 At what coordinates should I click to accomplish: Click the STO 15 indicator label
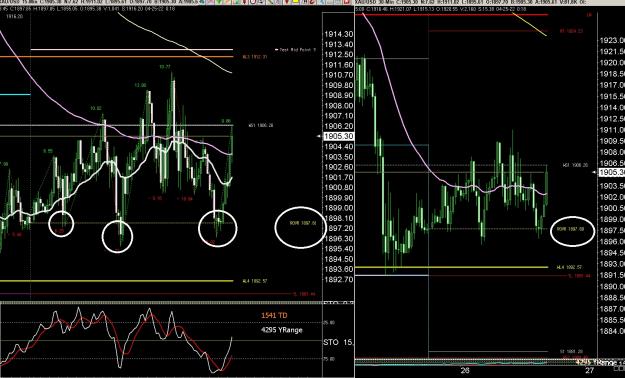(338, 343)
